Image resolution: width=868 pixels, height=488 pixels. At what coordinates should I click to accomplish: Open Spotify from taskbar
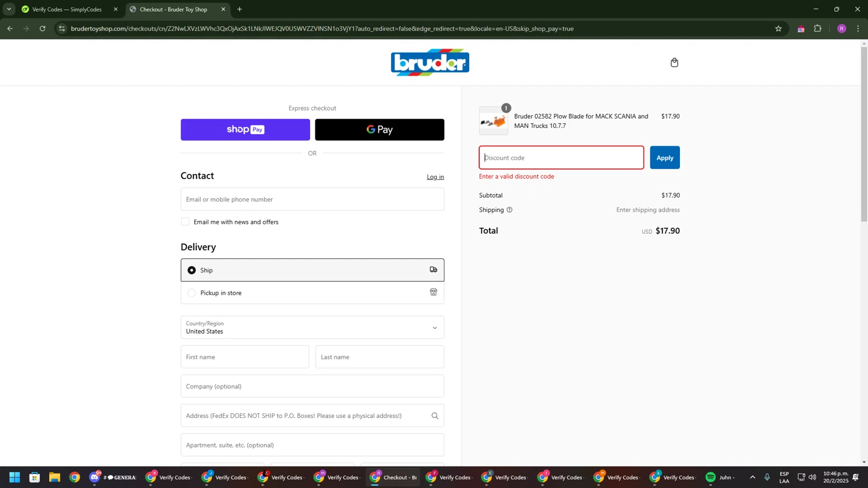click(720, 477)
